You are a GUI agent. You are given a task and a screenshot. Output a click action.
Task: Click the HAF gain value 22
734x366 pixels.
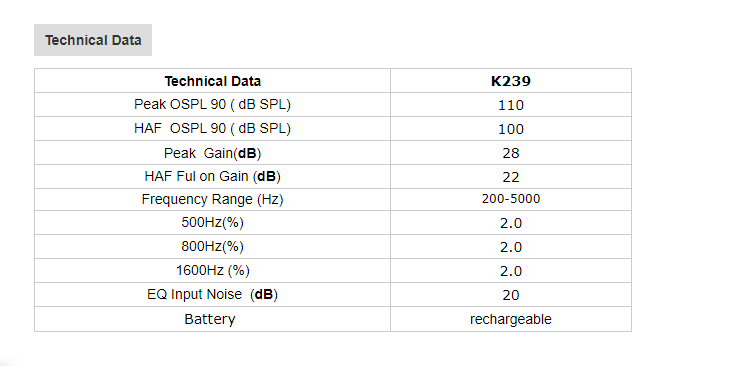click(x=511, y=177)
